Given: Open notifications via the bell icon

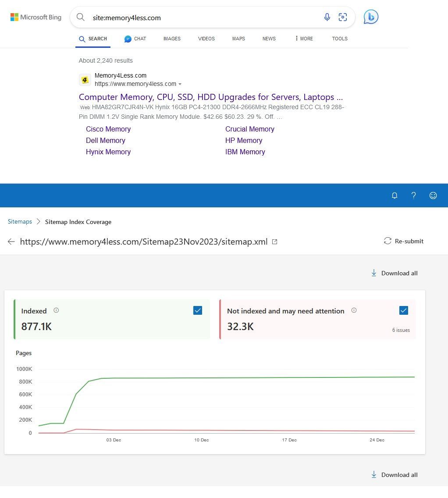Looking at the screenshot, I should (395, 196).
